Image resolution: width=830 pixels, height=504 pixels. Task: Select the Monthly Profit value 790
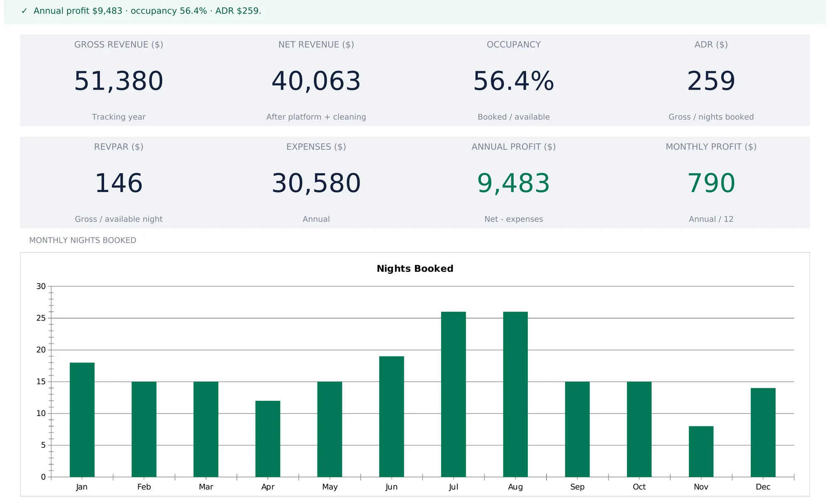(x=711, y=183)
